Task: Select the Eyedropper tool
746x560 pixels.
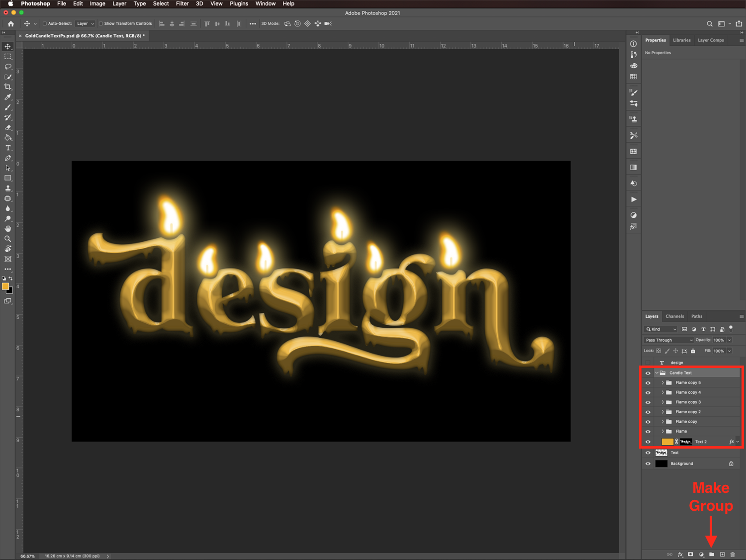Action: (x=8, y=97)
